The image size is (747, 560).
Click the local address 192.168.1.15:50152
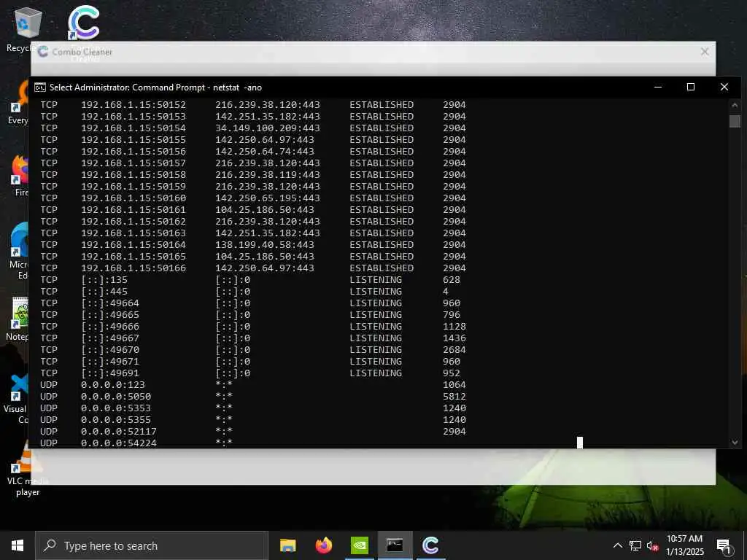point(133,105)
